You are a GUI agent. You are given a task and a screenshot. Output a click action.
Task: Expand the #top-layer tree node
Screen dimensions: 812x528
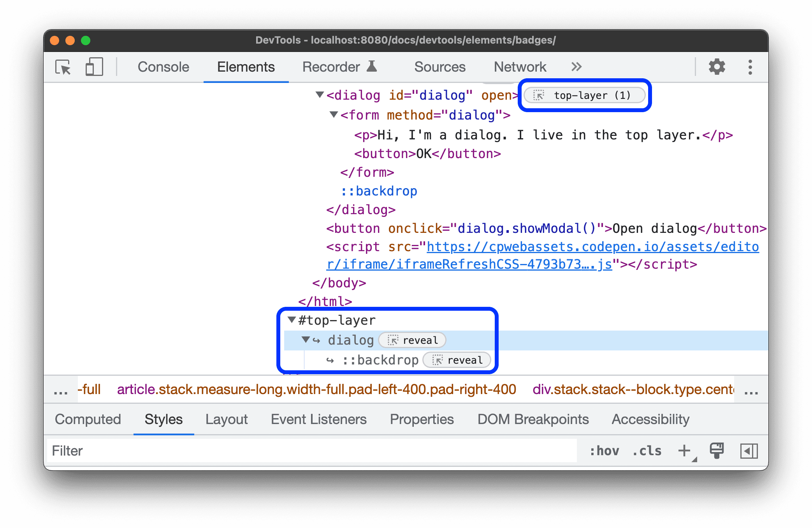(x=288, y=320)
